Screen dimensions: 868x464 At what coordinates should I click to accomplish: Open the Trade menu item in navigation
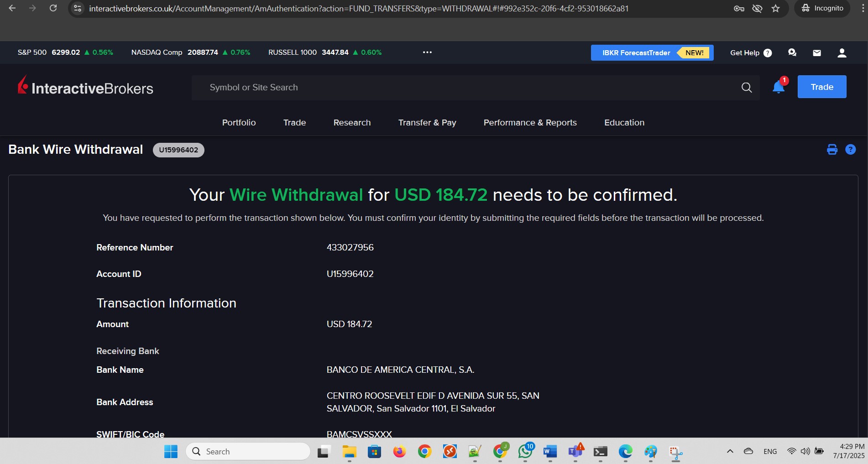click(x=294, y=122)
